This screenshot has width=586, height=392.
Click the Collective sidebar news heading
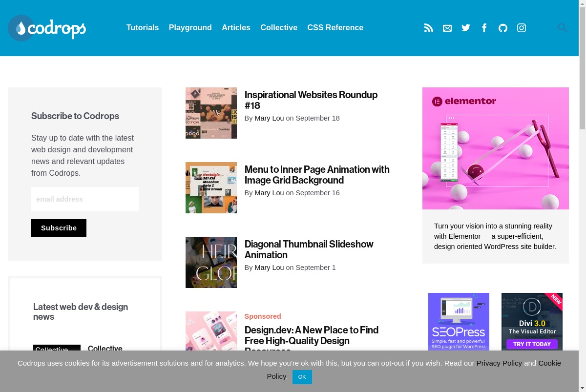tap(105, 348)
